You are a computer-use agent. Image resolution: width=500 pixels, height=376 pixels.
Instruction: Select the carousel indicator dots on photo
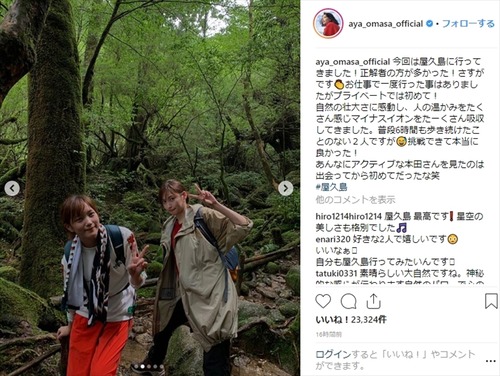(x=149, y=367)
